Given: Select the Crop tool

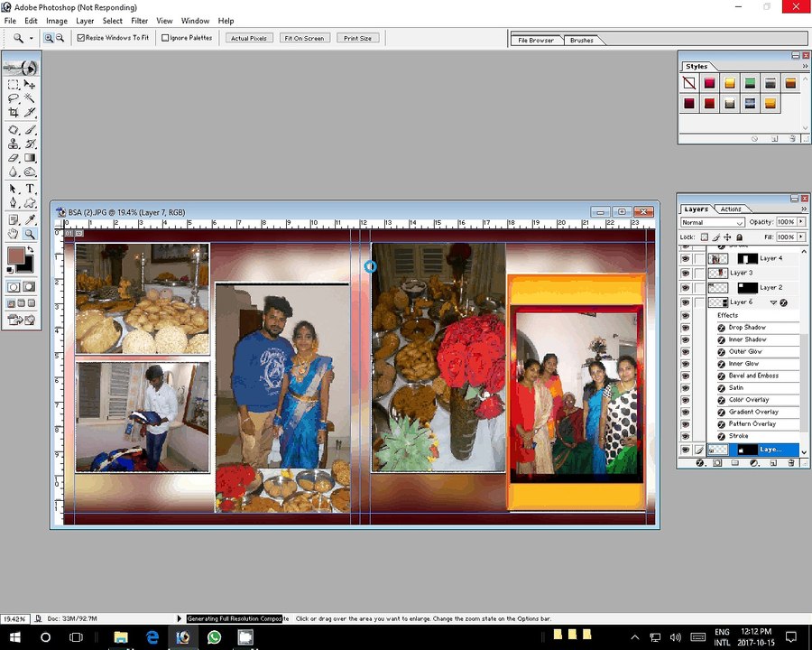Looking at the screenshot, I should [14, 112].
